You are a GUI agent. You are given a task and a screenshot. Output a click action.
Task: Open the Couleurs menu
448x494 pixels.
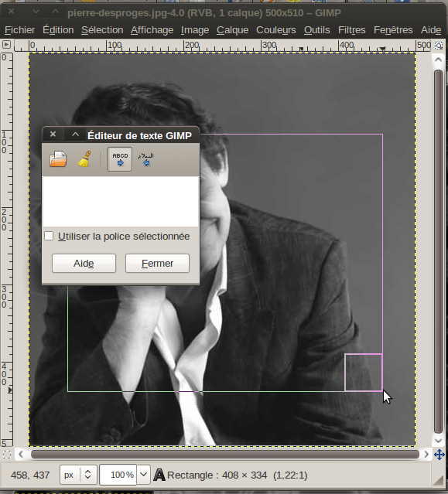276,30
